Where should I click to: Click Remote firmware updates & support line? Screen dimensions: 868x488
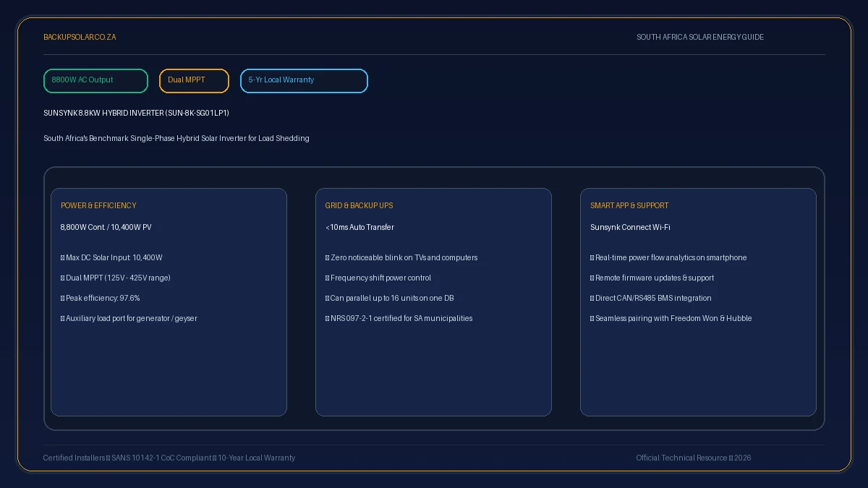pyautogui.click(x=652, y=278)
